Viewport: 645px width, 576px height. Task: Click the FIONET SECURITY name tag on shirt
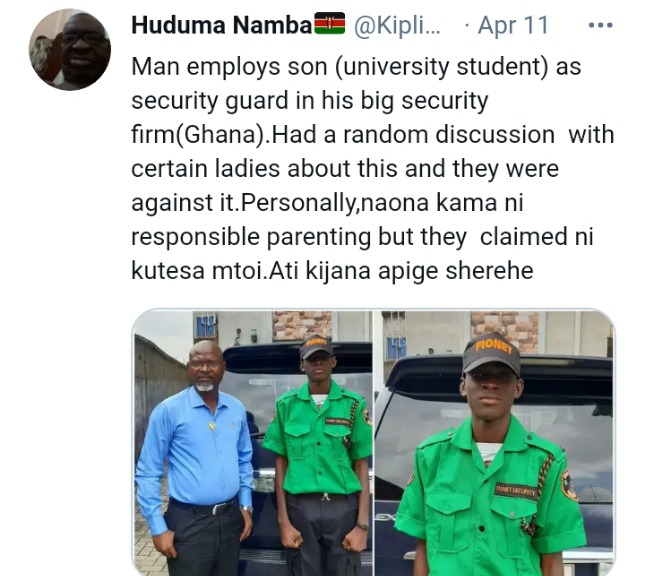(x=517, y=490)
